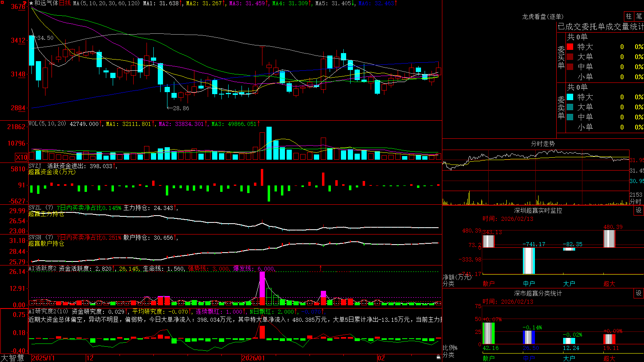Click the X10 volume scale box
Image resolution: width=644 pixels, height=362 pixels.
pyautogui.click(x=21, y=157)
